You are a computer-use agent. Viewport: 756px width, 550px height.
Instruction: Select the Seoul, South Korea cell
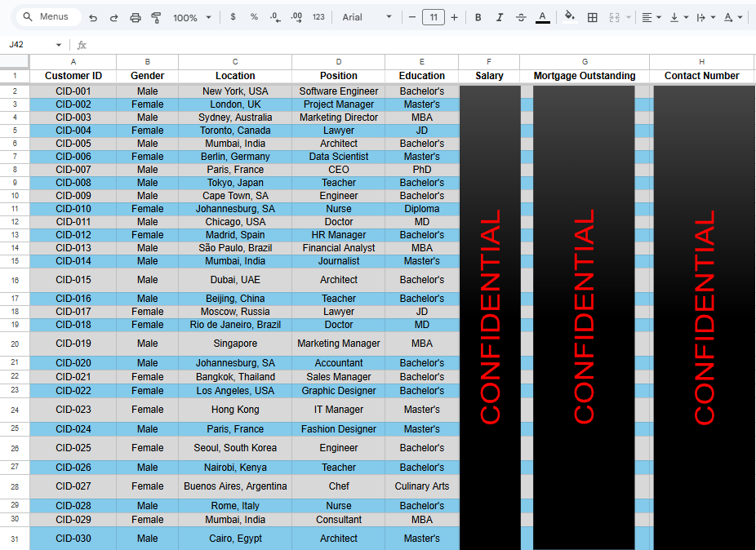tap(235, 448)
